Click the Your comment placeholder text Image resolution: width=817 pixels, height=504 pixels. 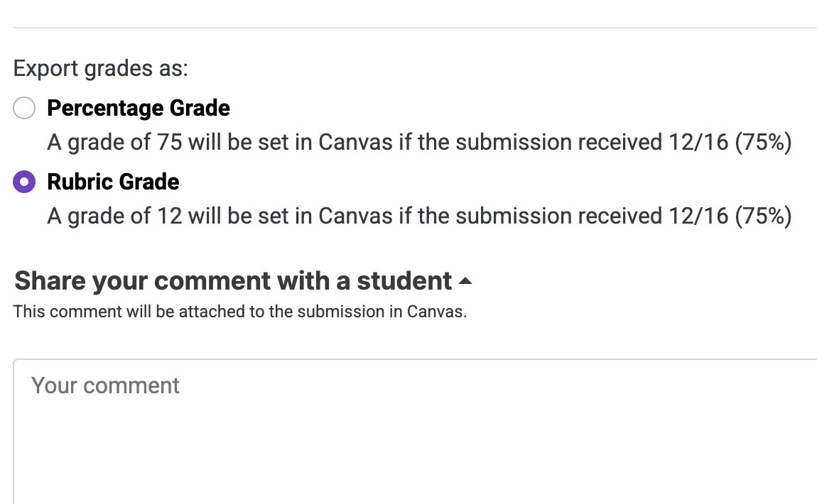(x=106, y=385)
